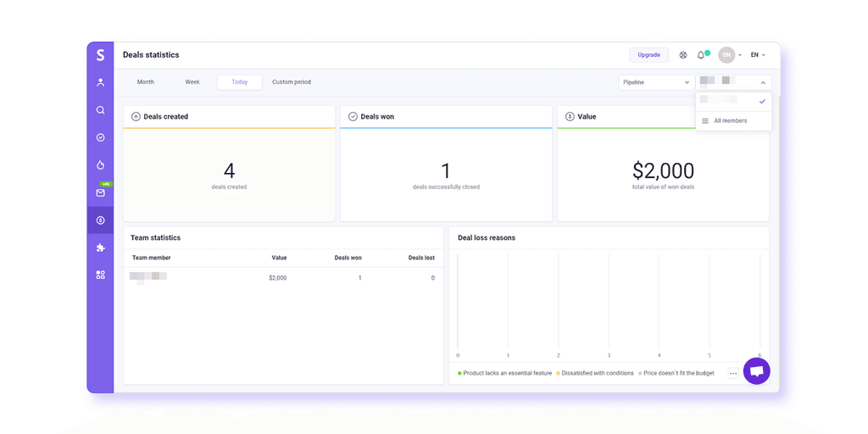Click the Deals created plus icon
The image size is (868, 434).
point(136,117)
